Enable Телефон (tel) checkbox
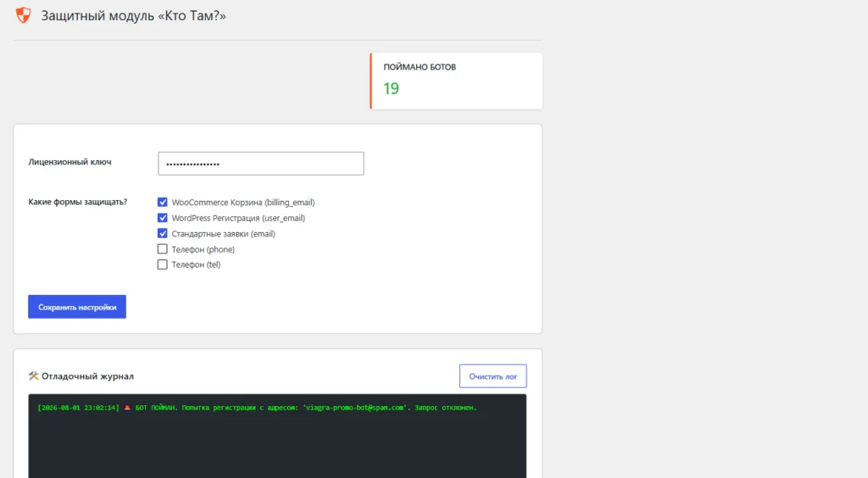 [162, 264]
